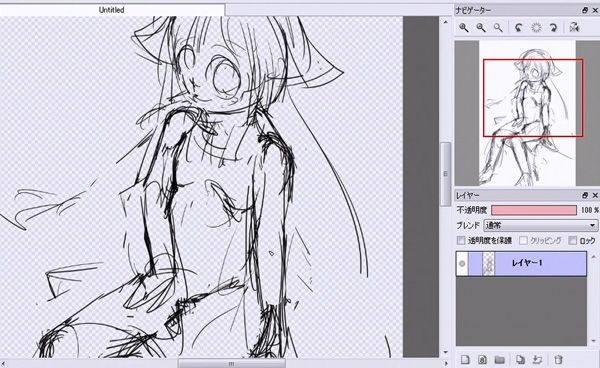Float the レイヤー panel
This screenshot has height=368, width=600.
pyautogui.click(x=585, y=195)
